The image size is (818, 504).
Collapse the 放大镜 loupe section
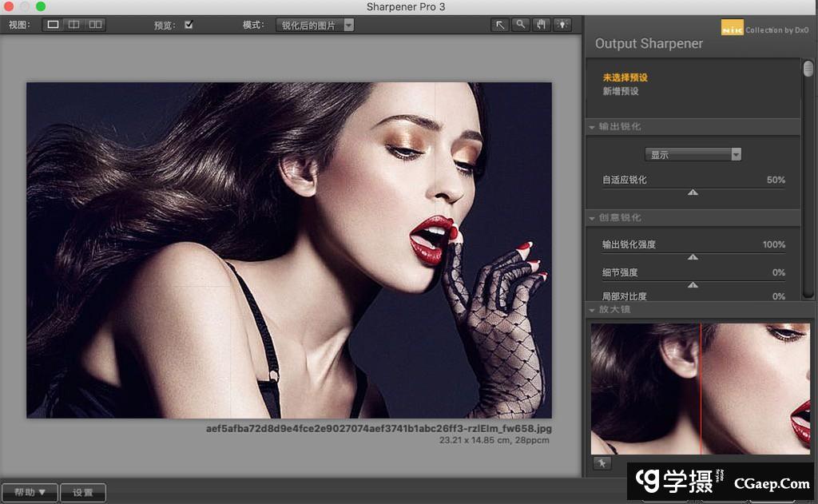[593, 310]
